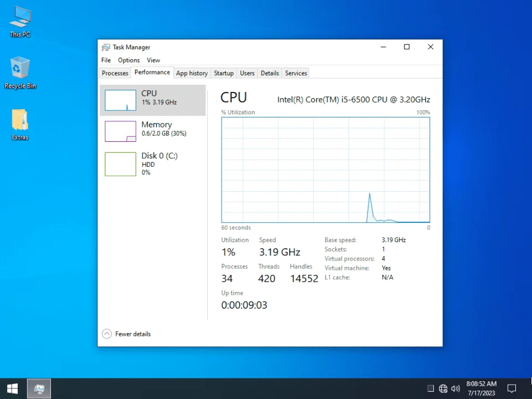Switch to the Details tab
The height and width of the screenshot is (399, 532).
(270, 73)
